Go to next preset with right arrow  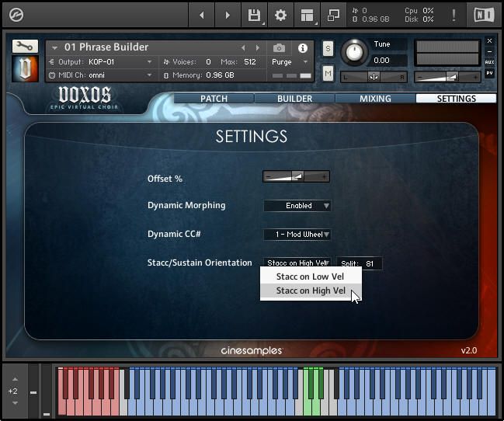[x=228, y=15]
